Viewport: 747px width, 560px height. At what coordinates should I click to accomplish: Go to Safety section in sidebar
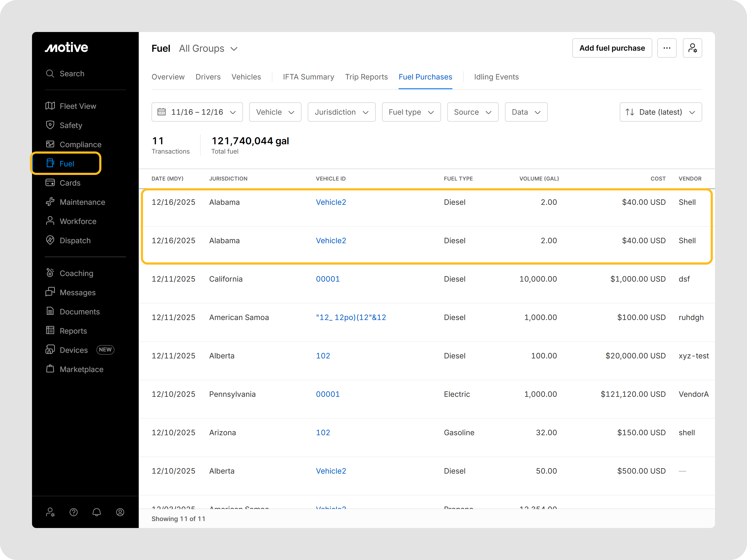pos(71,125)
